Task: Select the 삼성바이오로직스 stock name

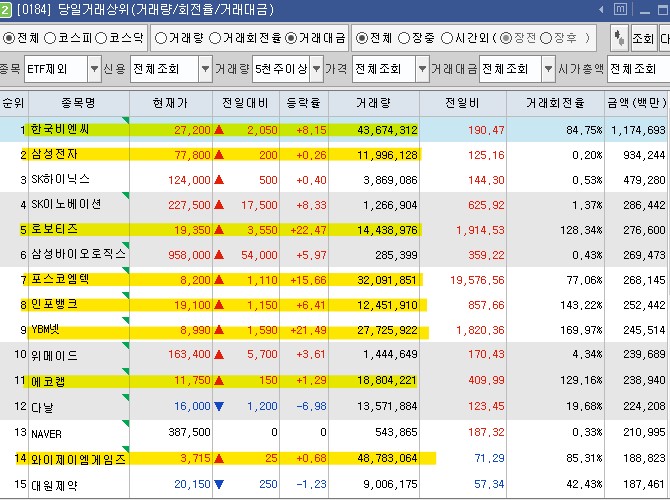Action: tap(79, 254)
